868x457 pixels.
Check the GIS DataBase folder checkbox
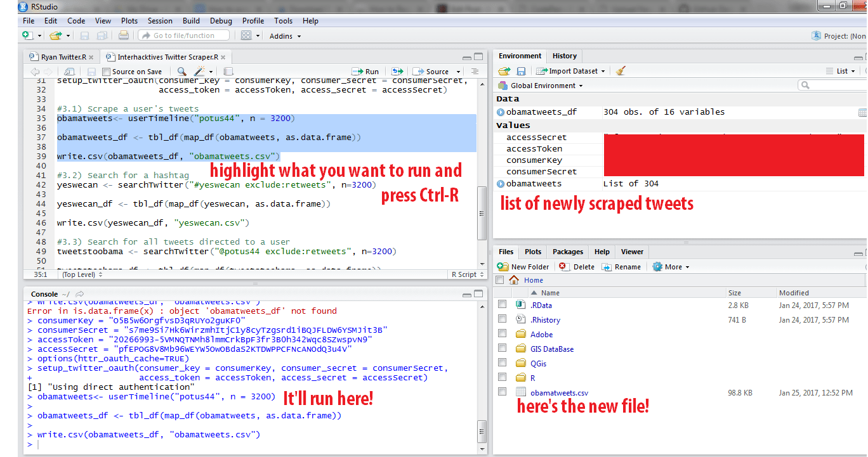pos(502,349)
